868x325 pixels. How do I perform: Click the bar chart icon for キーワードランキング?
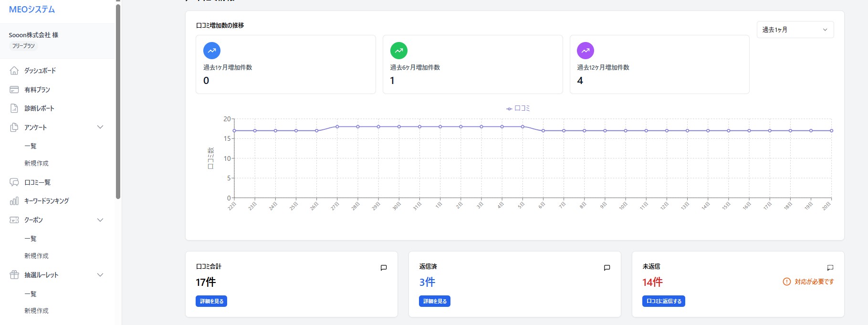14,201
